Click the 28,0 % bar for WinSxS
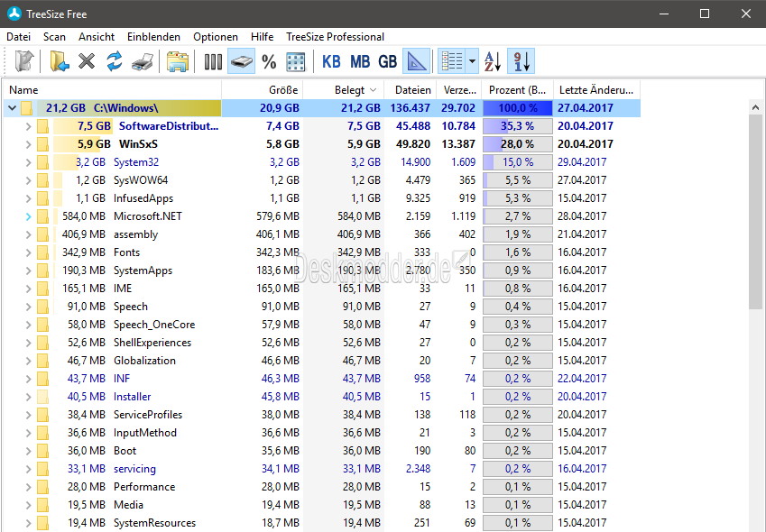This screenshot has width=766, height=532. click(518, 144)
